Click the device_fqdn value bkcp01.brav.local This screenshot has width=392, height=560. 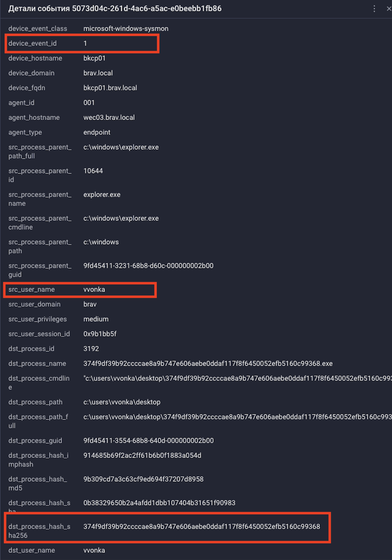pyautogui.click(x=110, y=88)
